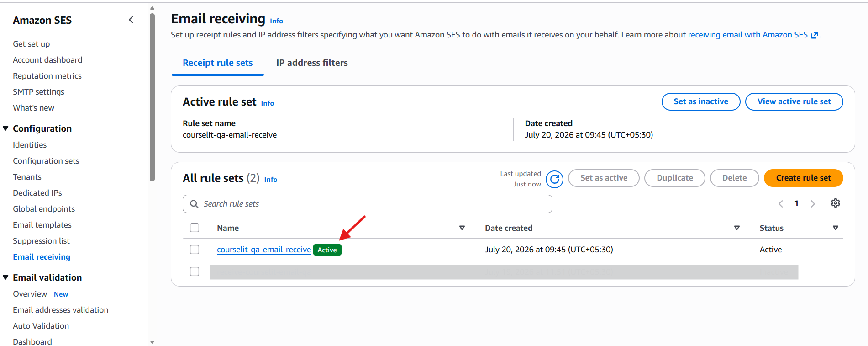Viewport: 868px width, 346px height.
Task: Open Reputation metrics
Action: point(47,76)
